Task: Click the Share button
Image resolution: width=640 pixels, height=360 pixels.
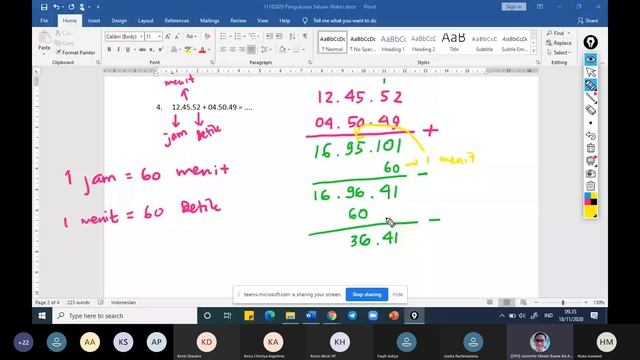Action: pyautogui.click(x=588, y=20)
